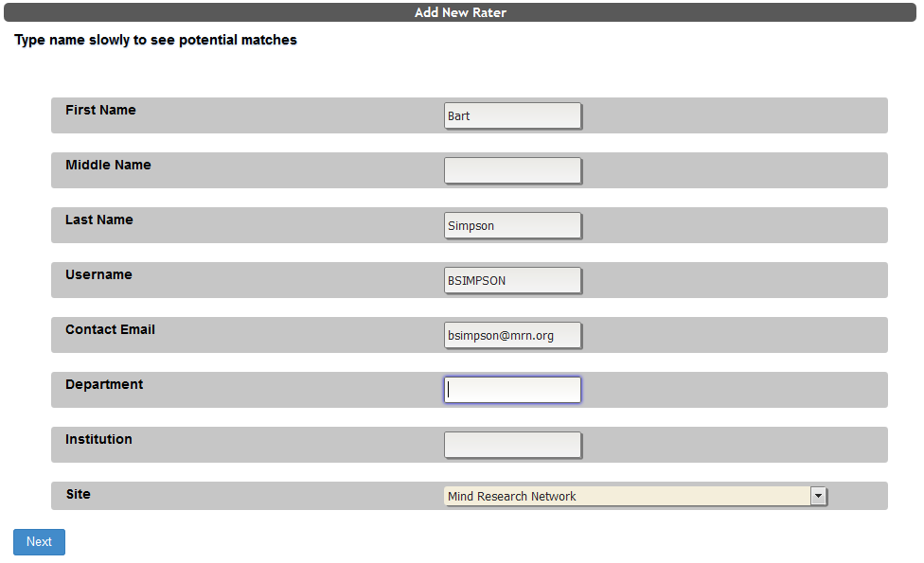Click into the Department text box
Image resolution: width=924 pixels, height=563 pixels.
[512, 390]
